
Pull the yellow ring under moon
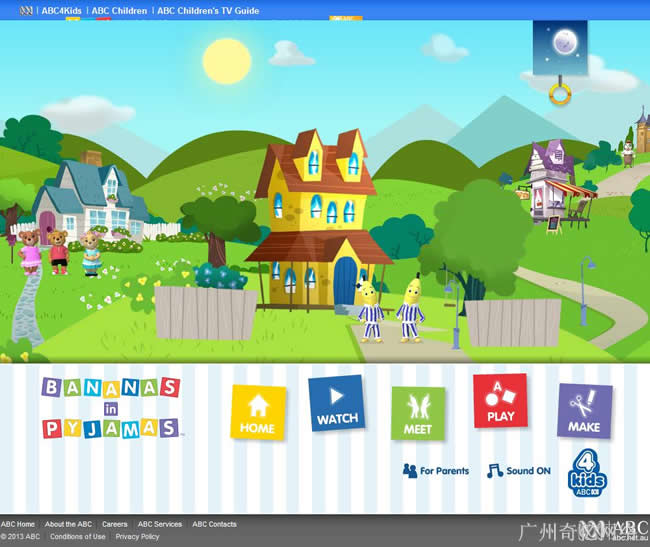pyautogui.click(x=560, y=94)
